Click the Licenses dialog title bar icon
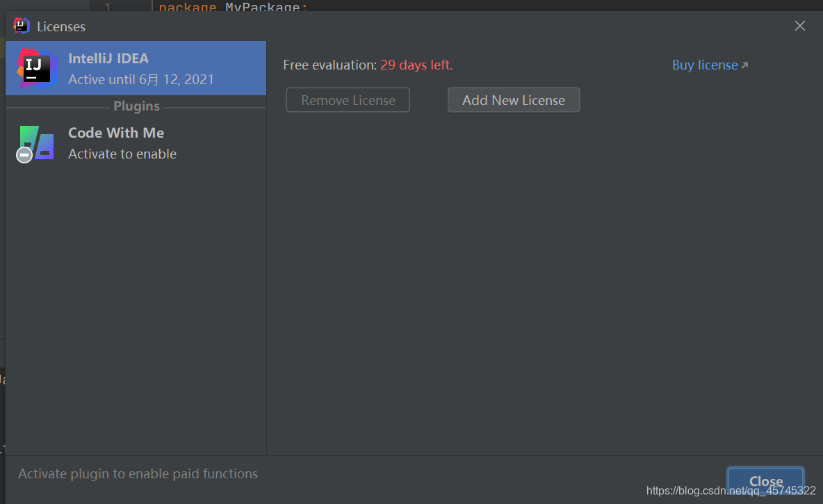This screenshot has height=504, width=823. 22,26
